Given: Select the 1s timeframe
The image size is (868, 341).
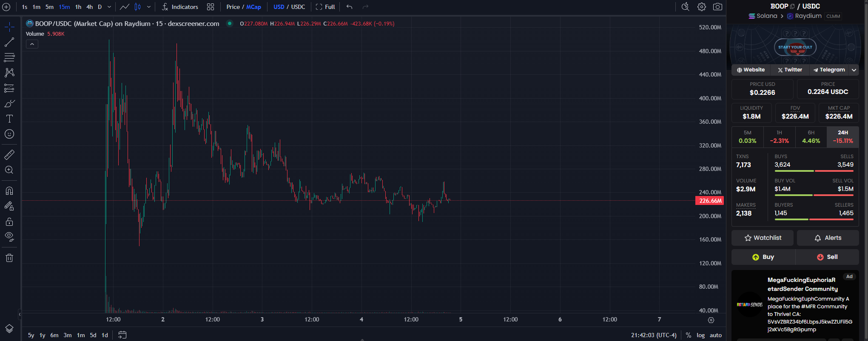Looking at the screenshot, I should 25,7.
